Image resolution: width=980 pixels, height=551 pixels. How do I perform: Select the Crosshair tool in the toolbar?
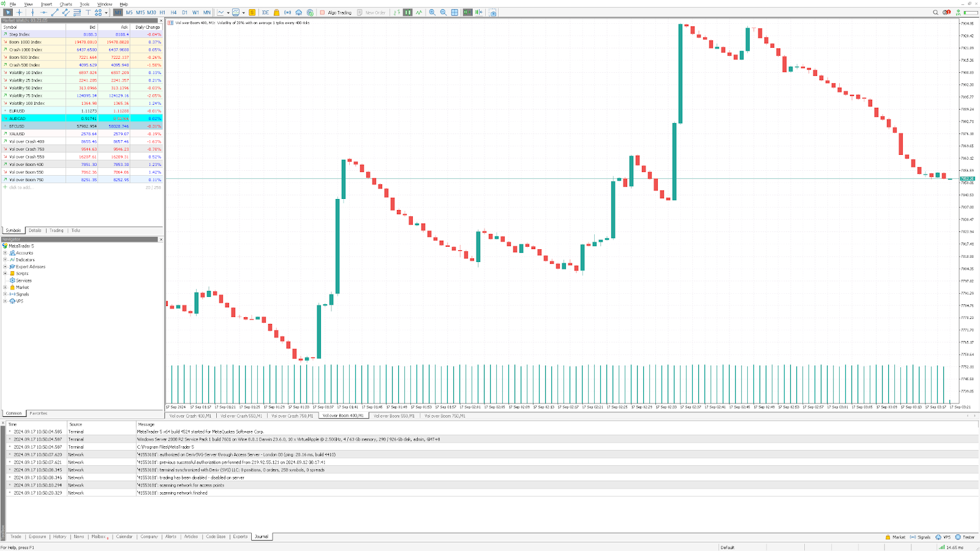pyautogui.click(x=19, y=12)
